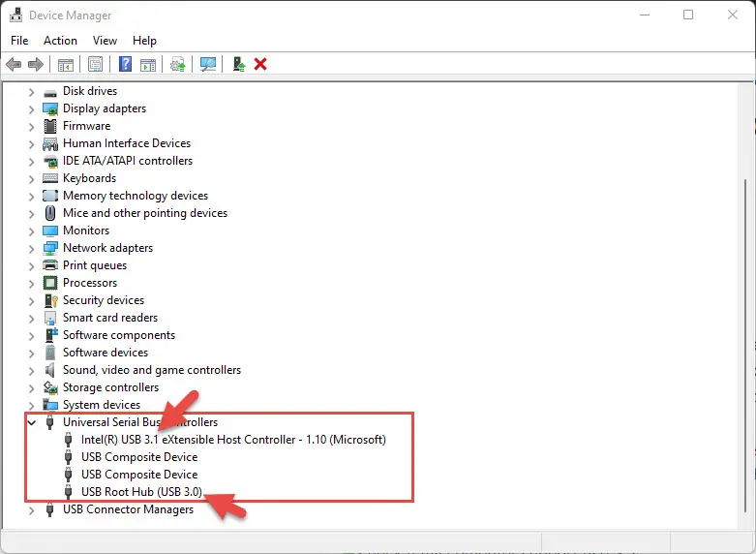Select the Keyboards label
Viewport: 756px width, 554px height.
(89, 178)
